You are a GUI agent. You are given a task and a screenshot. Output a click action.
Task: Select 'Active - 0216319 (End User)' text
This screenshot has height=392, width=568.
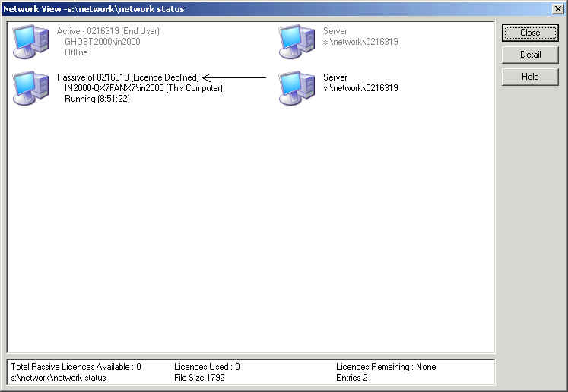[x=108, y=31]
